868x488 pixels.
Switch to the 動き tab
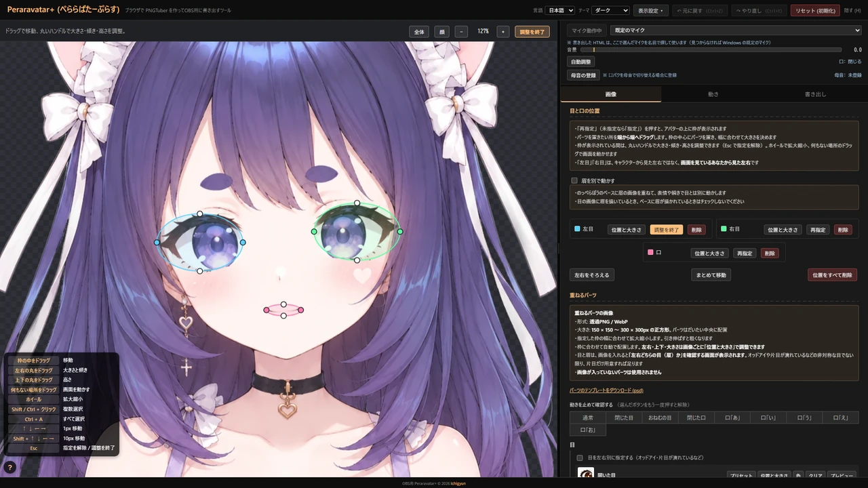pos(713,94)
